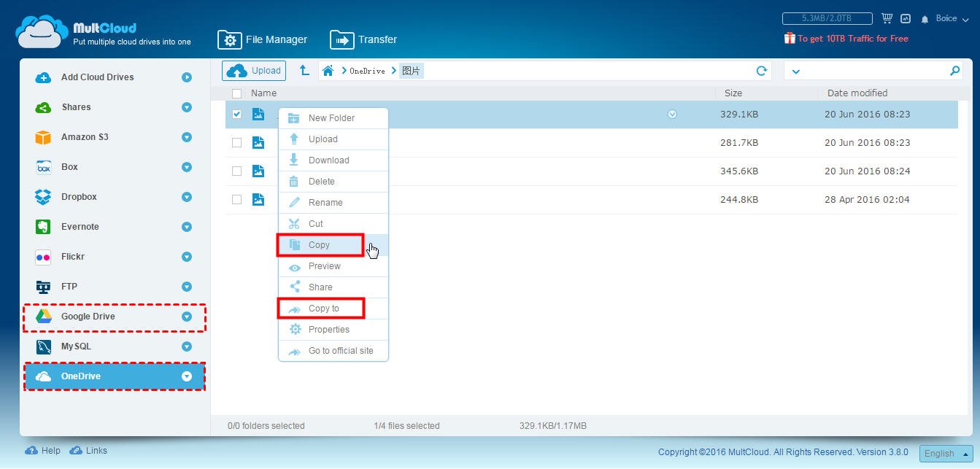Click the OneDrive breadcrumb

(x=367, y=71)
